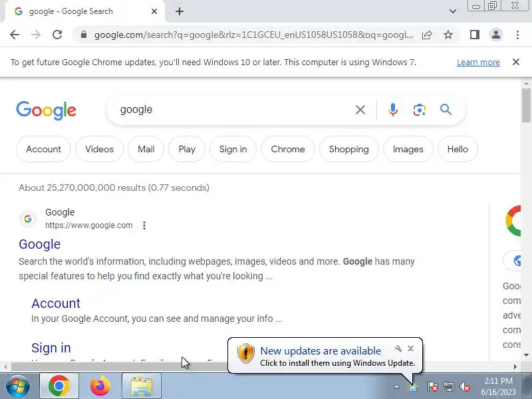Close the Windows Update balloon
Image resolution: width=532 pixels, height=399 pixels.
pos(410,348)
